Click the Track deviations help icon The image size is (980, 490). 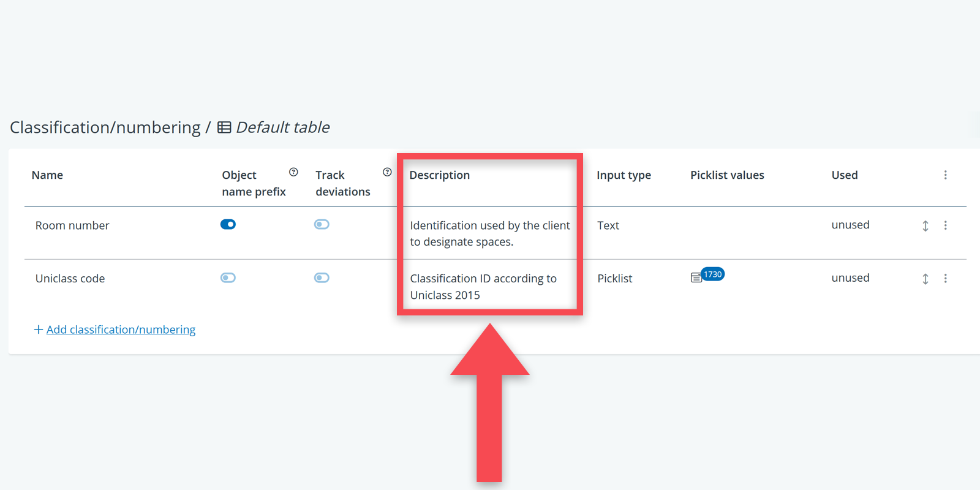387,172
